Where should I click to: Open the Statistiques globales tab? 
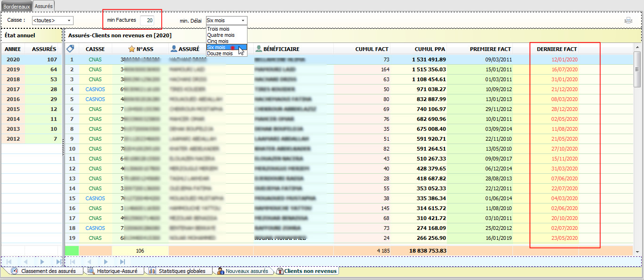(182, 271)
